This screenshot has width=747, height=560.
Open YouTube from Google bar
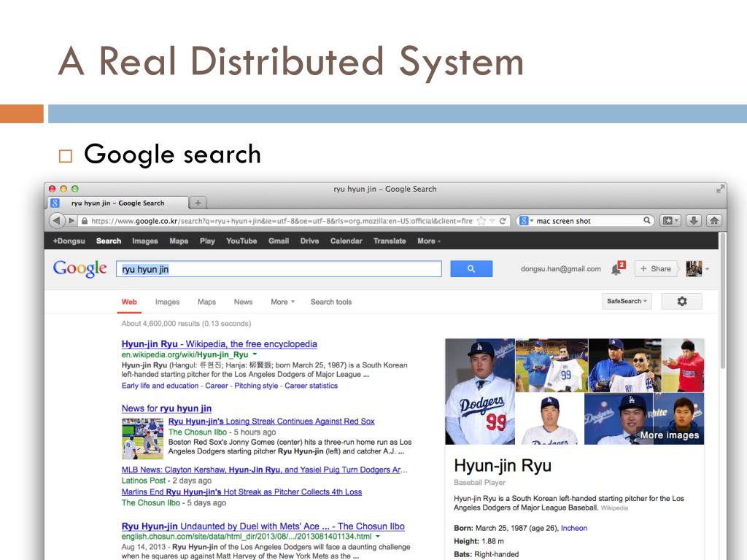pyautogui.click(x=241, y=241)
